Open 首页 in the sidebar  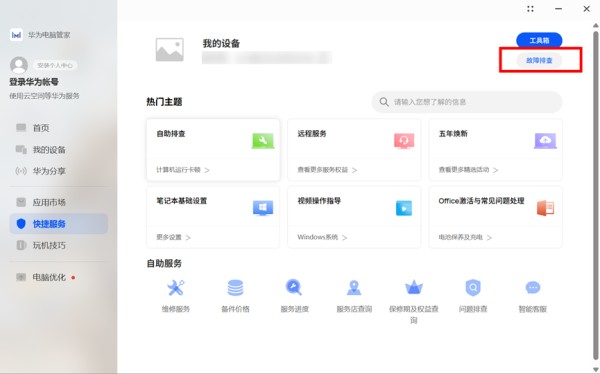point(59,128)
